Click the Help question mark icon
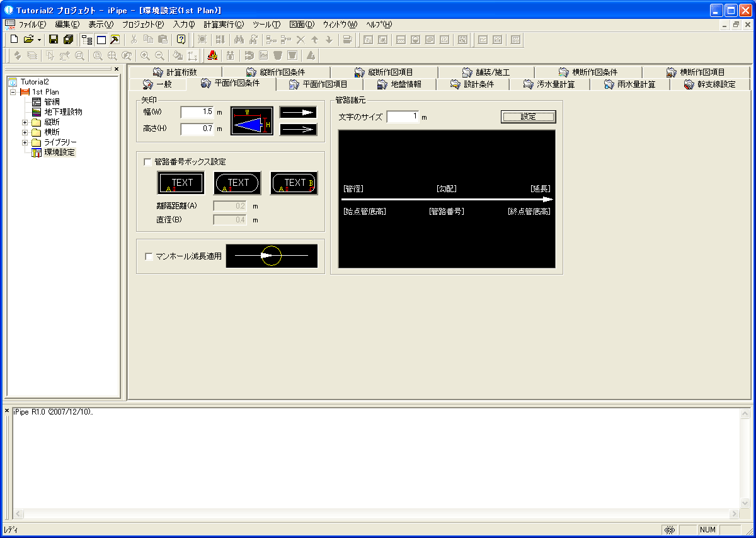Image resolution: width=756 pixels, height=538 pixels. [181, 40]
